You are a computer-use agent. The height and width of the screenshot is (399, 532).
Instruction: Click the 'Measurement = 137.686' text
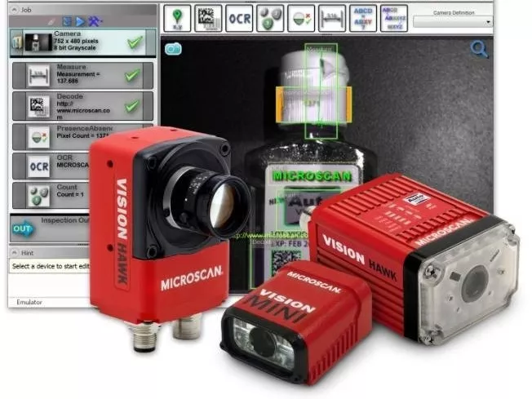tap(78, 78)
